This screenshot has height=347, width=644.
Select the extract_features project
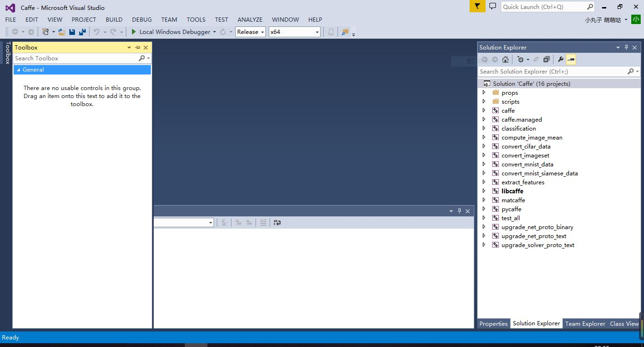coord(523,182)
